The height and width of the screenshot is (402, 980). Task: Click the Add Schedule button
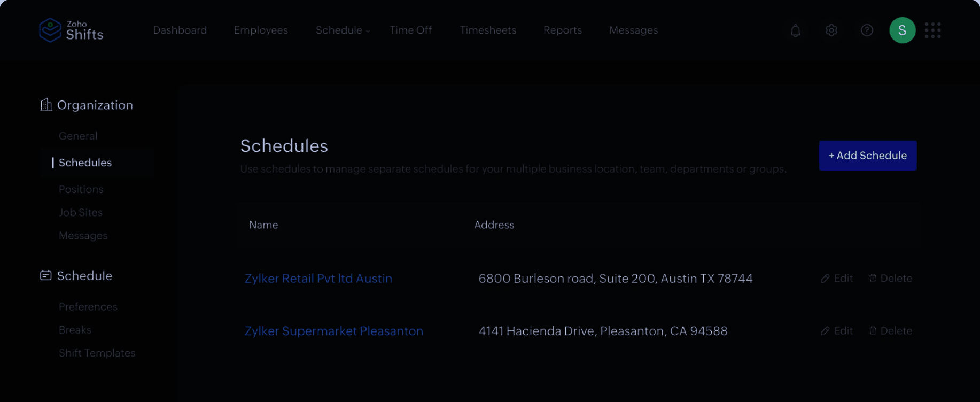point(867,156)
